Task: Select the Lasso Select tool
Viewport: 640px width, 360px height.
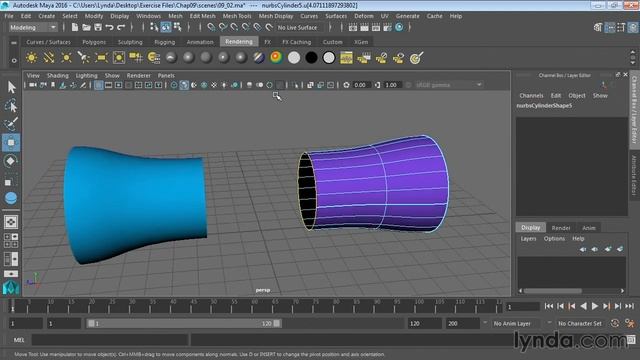Action: [x=11, y=105]
